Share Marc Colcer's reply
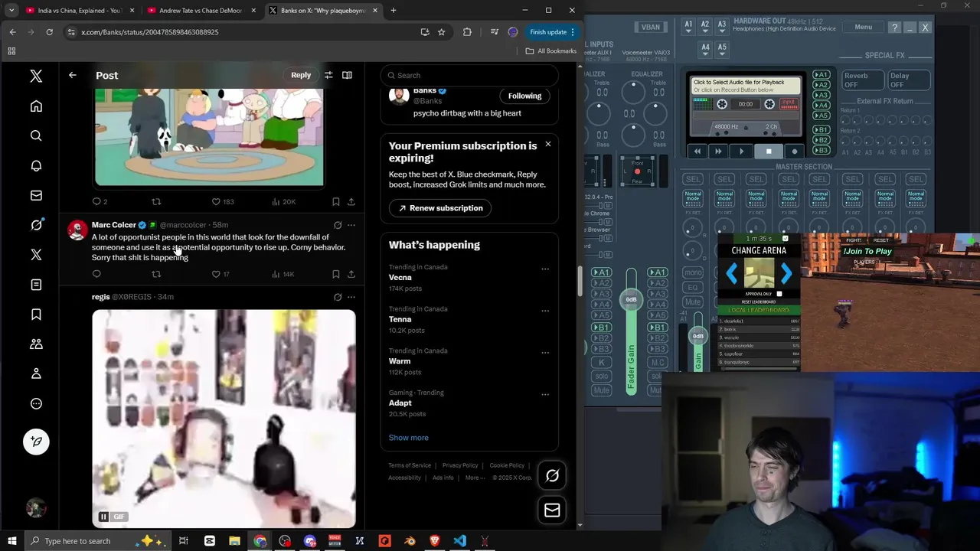The image size is (980, 551). tap(351, 274)
